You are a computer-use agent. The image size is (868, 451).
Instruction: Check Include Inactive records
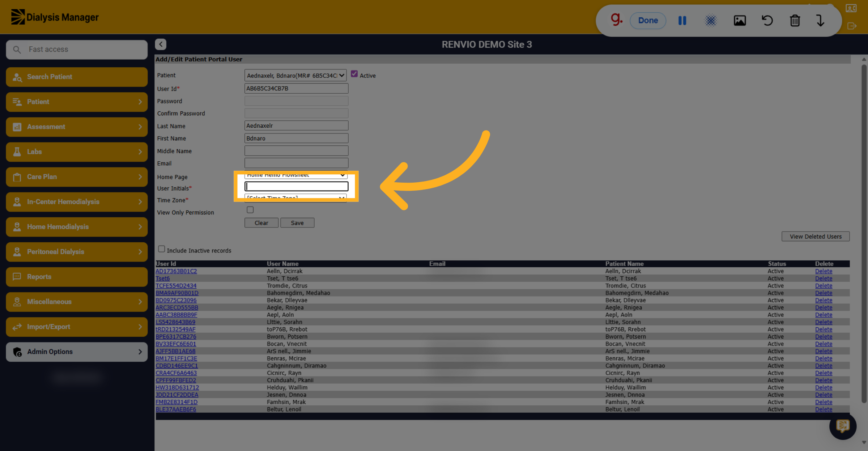pos(161,249)
